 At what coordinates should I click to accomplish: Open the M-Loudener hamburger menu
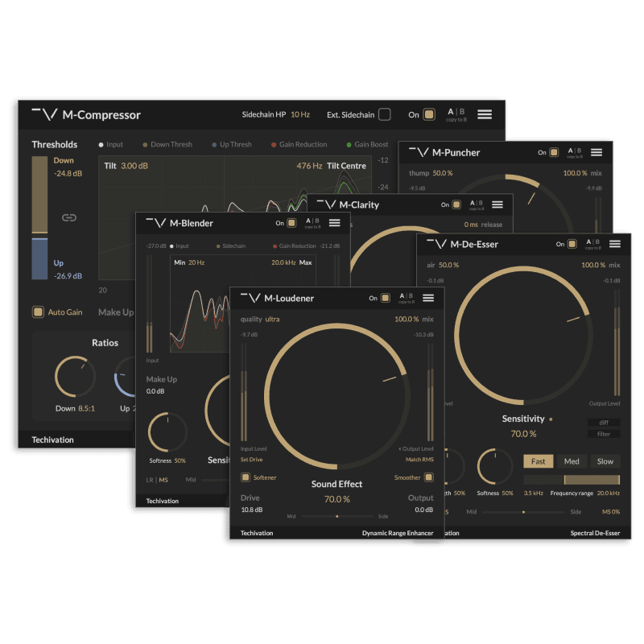[428, 298]
